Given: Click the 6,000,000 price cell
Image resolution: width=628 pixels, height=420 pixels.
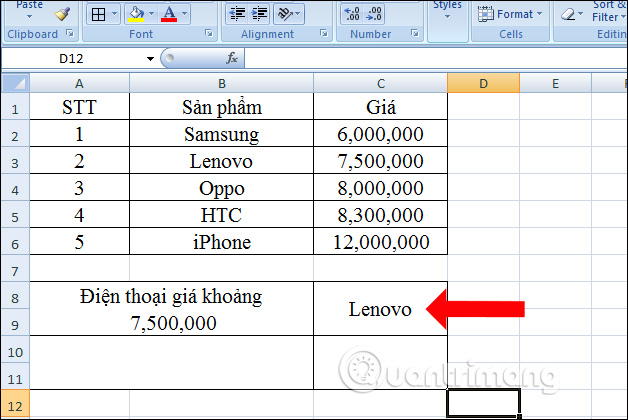Looking at the screenshot, I should click(380, 134).
